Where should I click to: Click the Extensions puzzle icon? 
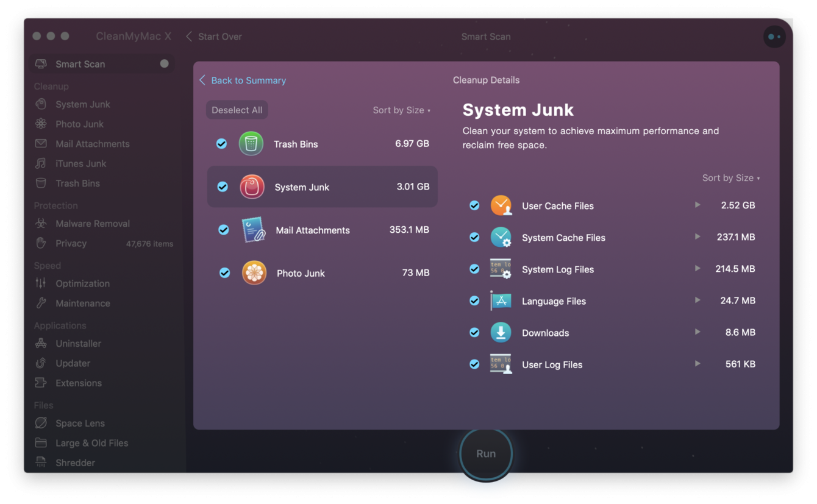click(41, 383)
